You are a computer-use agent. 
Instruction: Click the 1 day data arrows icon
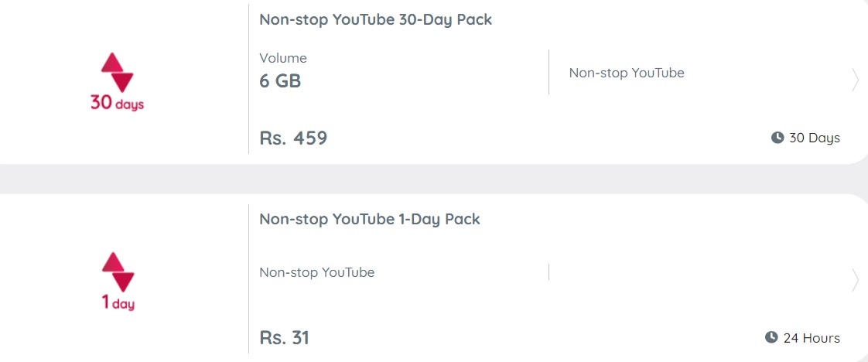(118, 272)
